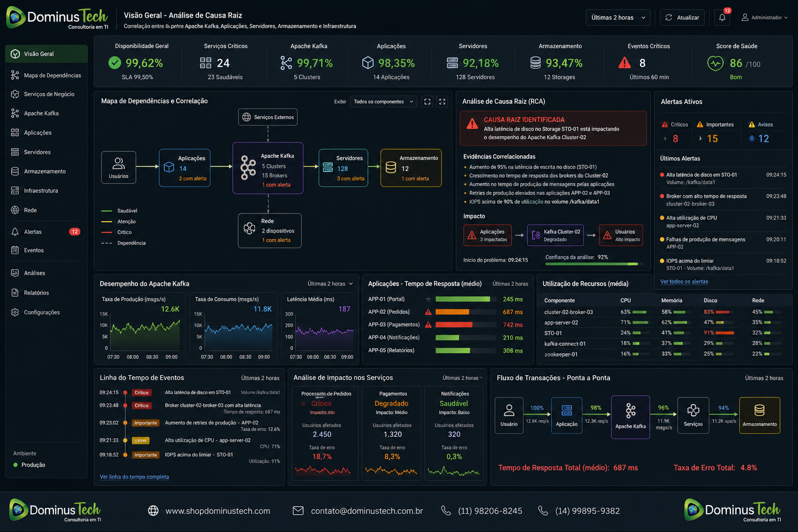The height and width of the screenshot is (532, 798).
Task: Click the Avisos count 12
Action: coord(763,139)
